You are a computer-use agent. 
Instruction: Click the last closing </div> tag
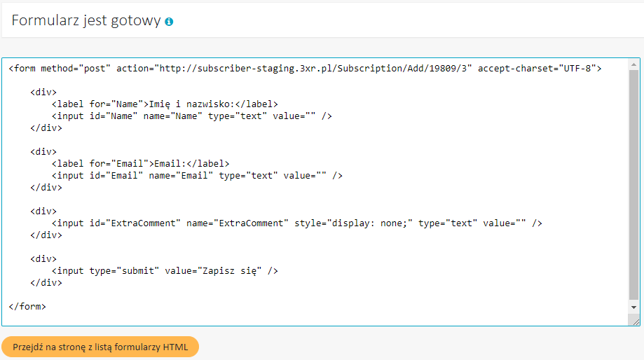pos(46,283)
